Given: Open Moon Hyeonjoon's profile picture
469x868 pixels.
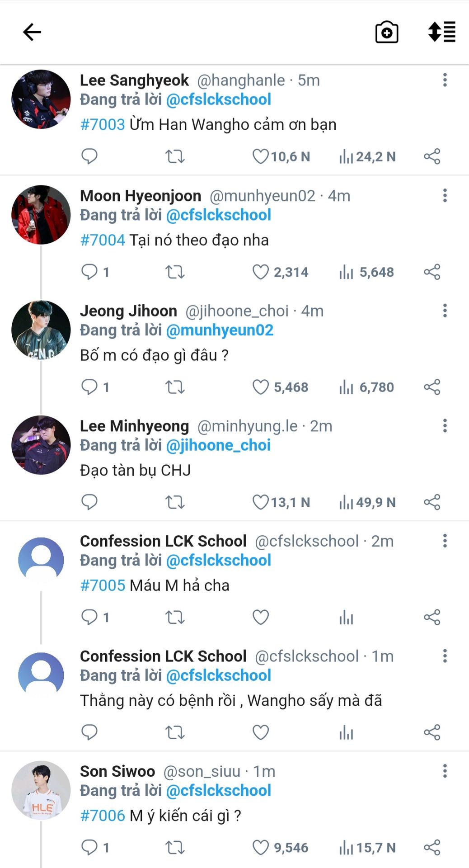Looking at the screenshot, I should (x=41, y=215).
